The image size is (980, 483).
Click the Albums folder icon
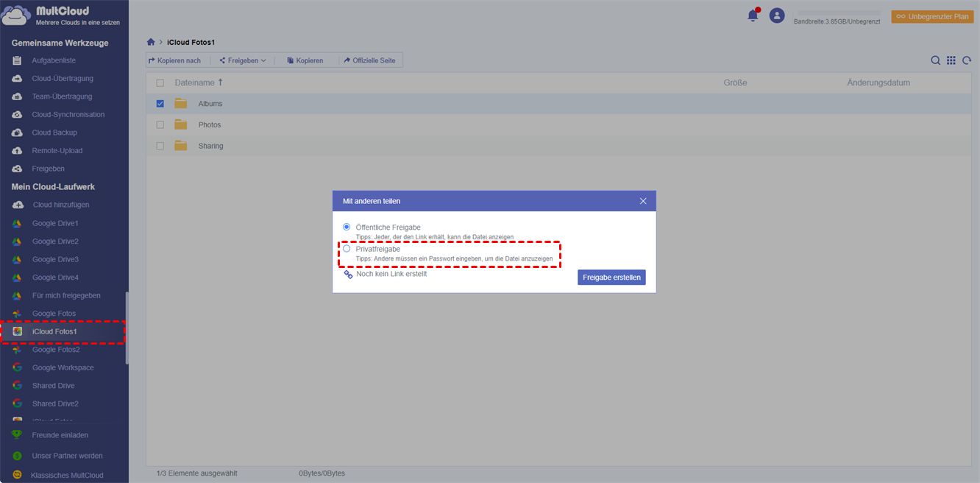point(181,104)
